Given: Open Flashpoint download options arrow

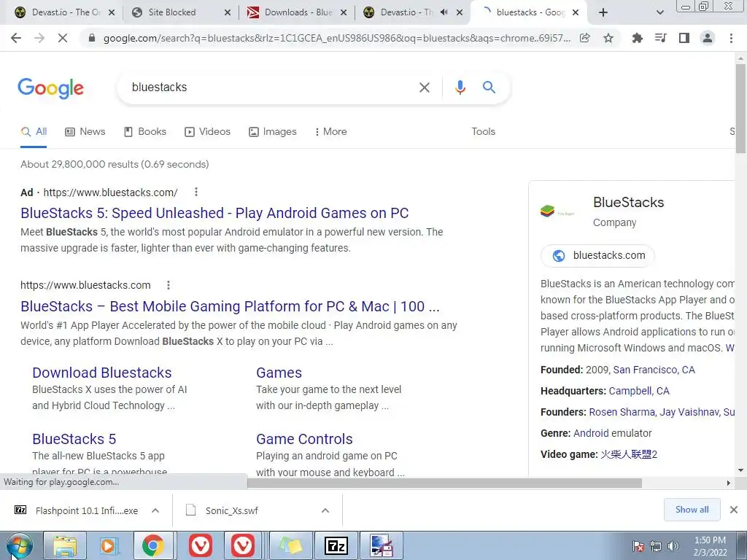Looking at the screenshot, I should tap(155, 510).
